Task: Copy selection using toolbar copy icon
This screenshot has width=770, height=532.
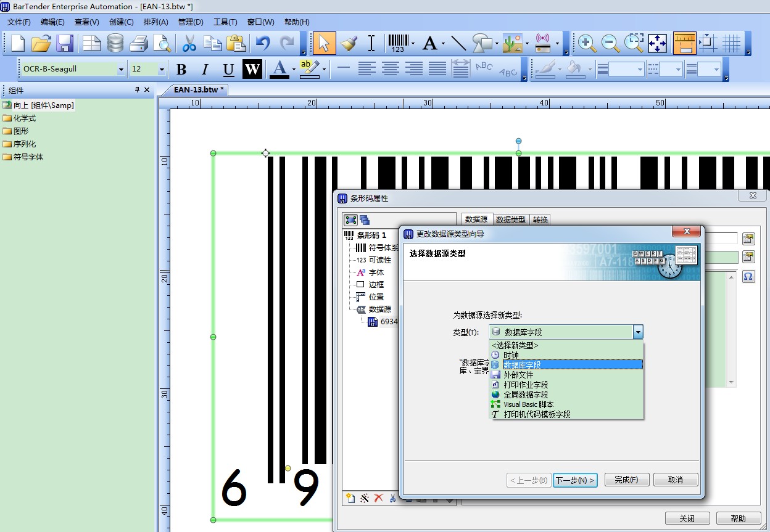Action: pos(213,44)
